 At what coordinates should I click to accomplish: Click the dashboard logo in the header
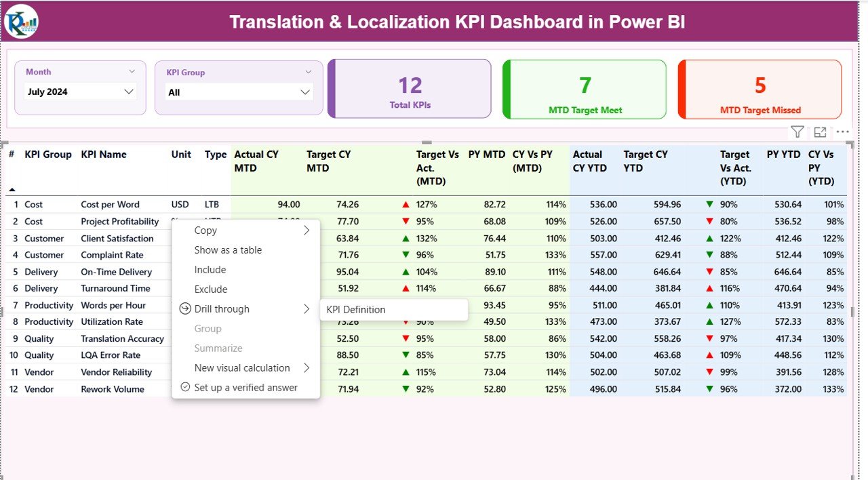coord(21,22)
